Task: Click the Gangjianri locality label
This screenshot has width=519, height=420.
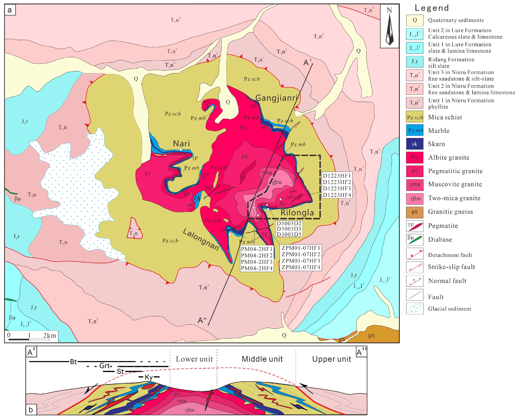Action: pyautogui.click(x=276, y=98)
